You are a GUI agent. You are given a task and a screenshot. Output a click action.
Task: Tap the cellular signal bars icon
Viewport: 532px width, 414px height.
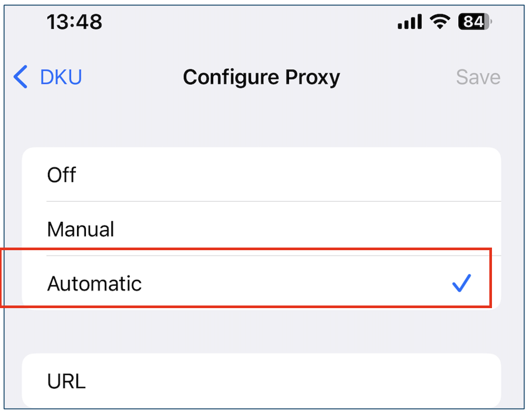click(x=409, y=22)
